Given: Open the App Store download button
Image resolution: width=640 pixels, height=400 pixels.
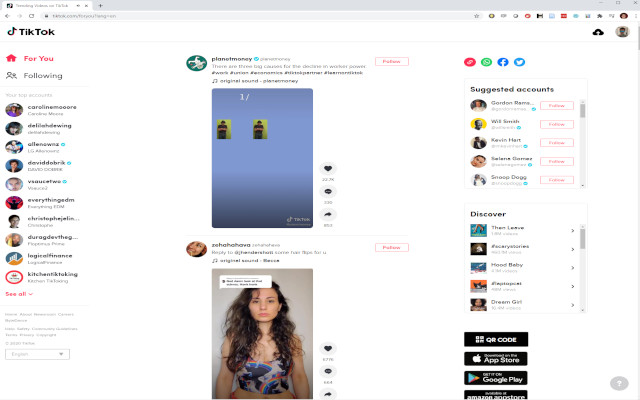Looking at the screenshot, I should tap(496, 358).
